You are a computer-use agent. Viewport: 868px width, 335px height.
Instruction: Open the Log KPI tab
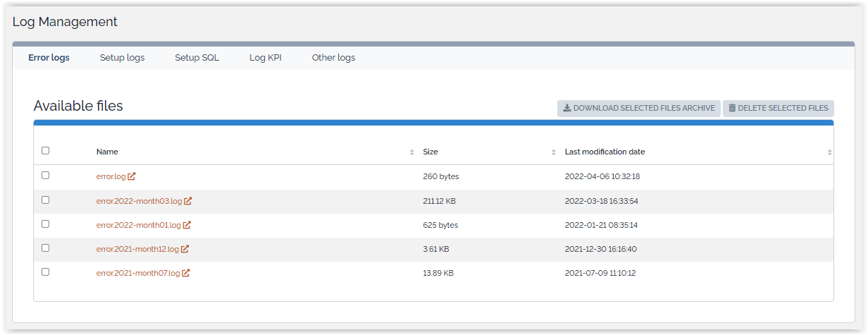pos(266,58)
